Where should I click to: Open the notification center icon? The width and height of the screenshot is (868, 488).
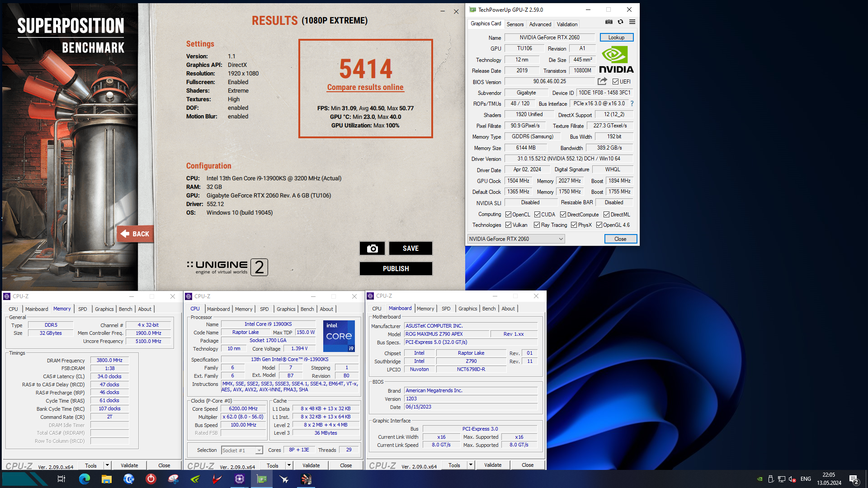[854, 479]
